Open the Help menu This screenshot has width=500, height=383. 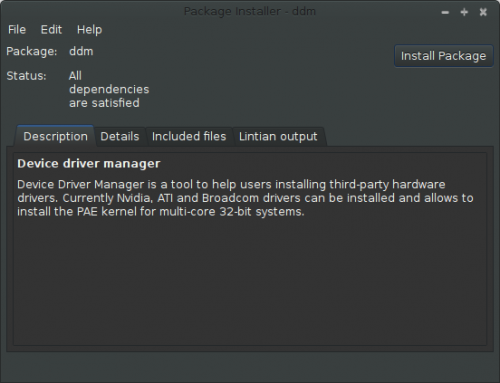pyautogui.click(x=89, y=30)
